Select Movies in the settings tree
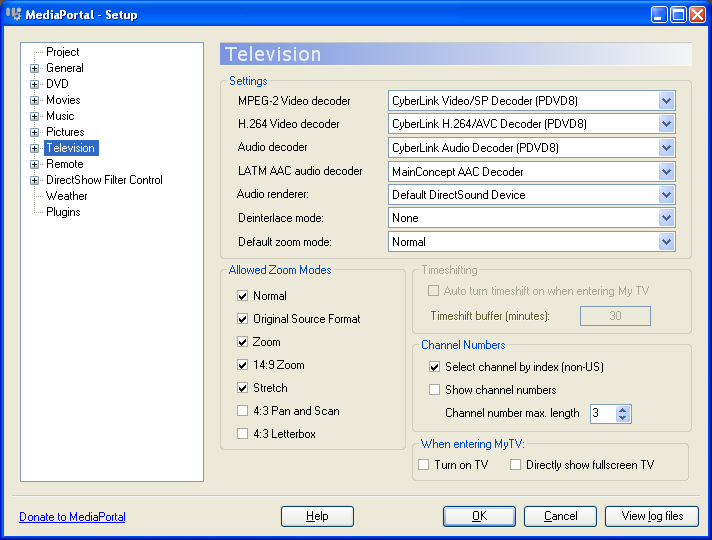The width and height of the screenshot is (712, 540). 63,100
